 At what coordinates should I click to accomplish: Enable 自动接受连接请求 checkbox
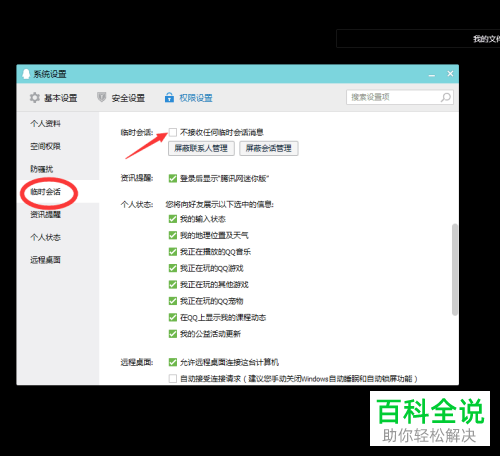coord(173,379)
